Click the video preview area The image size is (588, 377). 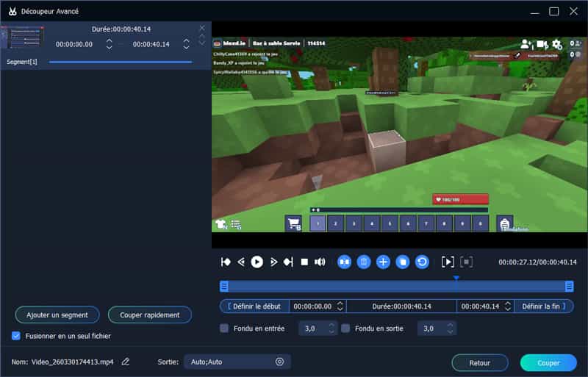[399, 134]
